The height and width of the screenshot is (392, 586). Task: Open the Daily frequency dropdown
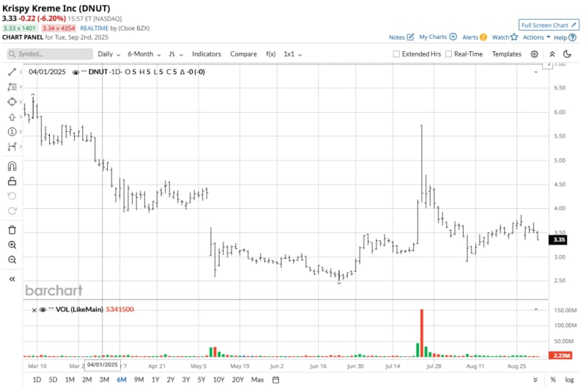click(109, 54)
